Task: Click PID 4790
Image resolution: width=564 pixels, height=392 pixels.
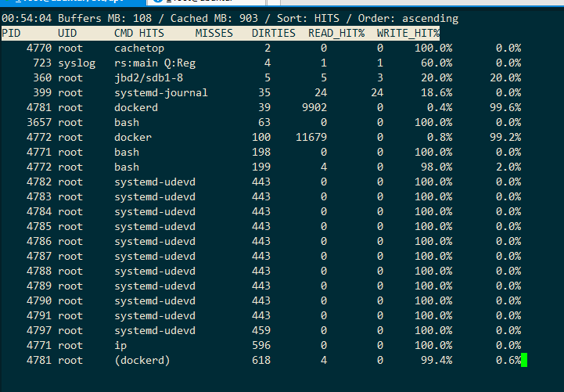Action: coord(39,300)
